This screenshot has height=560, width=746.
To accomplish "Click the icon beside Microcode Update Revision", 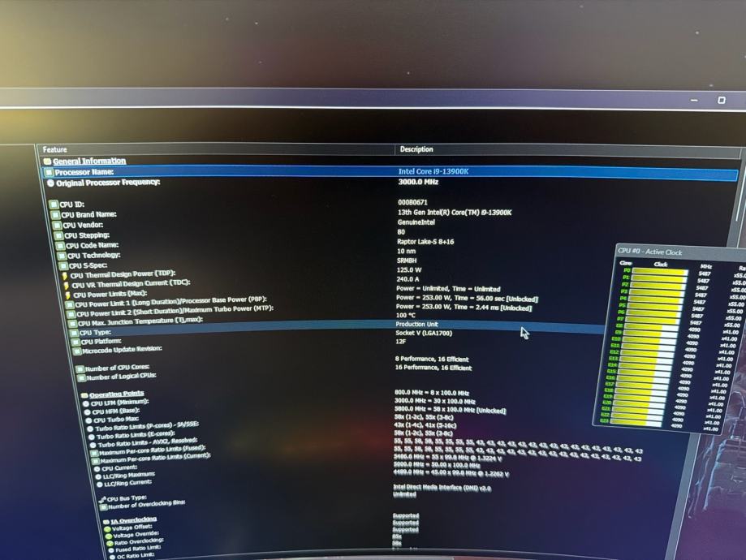I will [77, 351].
